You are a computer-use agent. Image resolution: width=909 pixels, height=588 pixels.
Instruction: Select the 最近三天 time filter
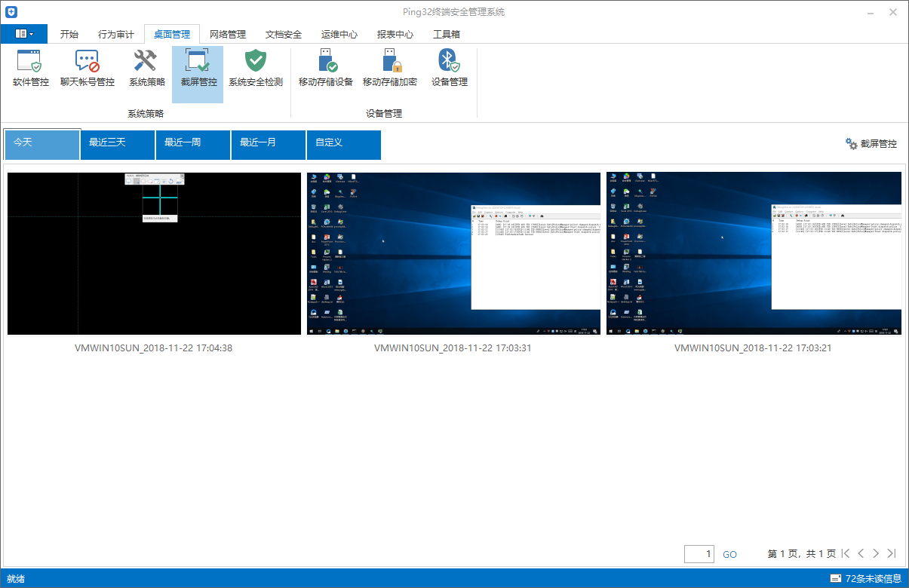(118, 145)
